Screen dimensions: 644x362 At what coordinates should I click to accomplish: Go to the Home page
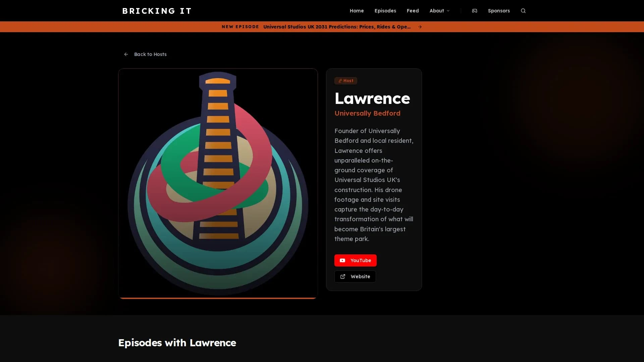coord(357,11)
